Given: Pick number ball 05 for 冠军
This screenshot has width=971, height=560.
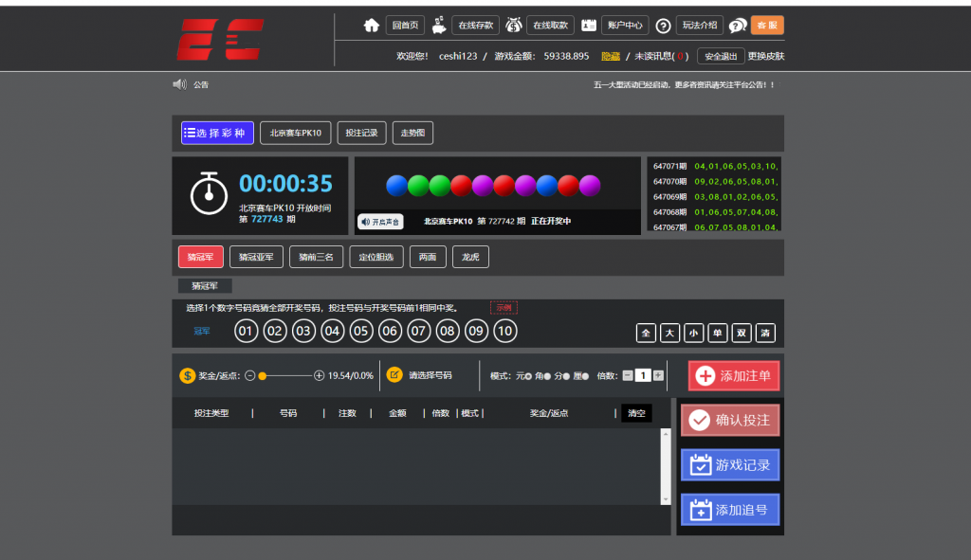Looking at the screenshot, I should point(361,332).
